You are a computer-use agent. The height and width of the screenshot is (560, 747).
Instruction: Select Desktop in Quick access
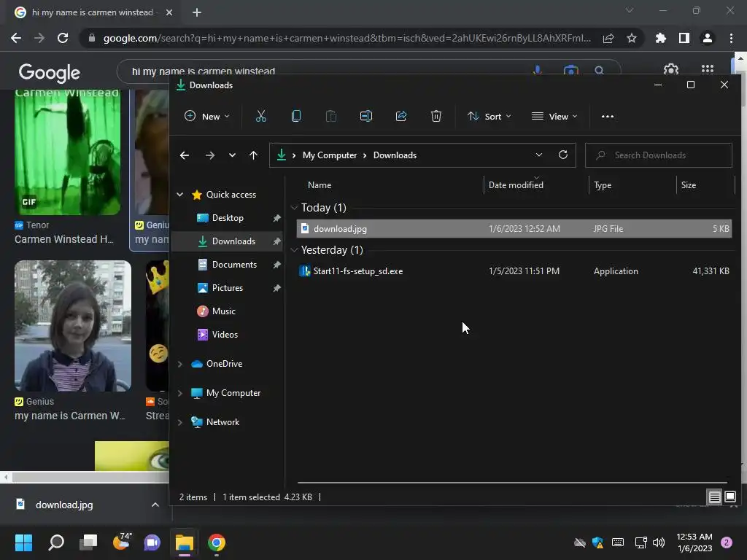coord(228,218)
